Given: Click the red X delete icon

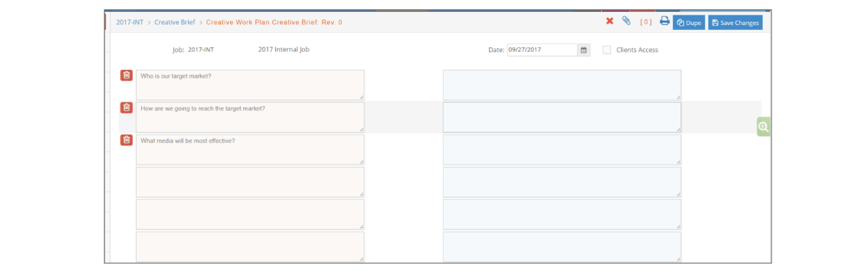Looking at the screenshot, I should (610, 22).
